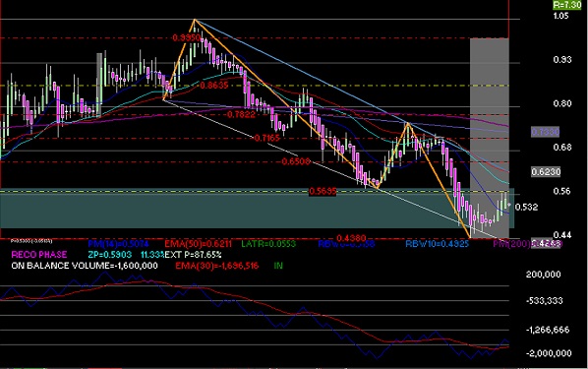Click the green IN status text
The image size is (588, 369).
click(x=278, y=266)
